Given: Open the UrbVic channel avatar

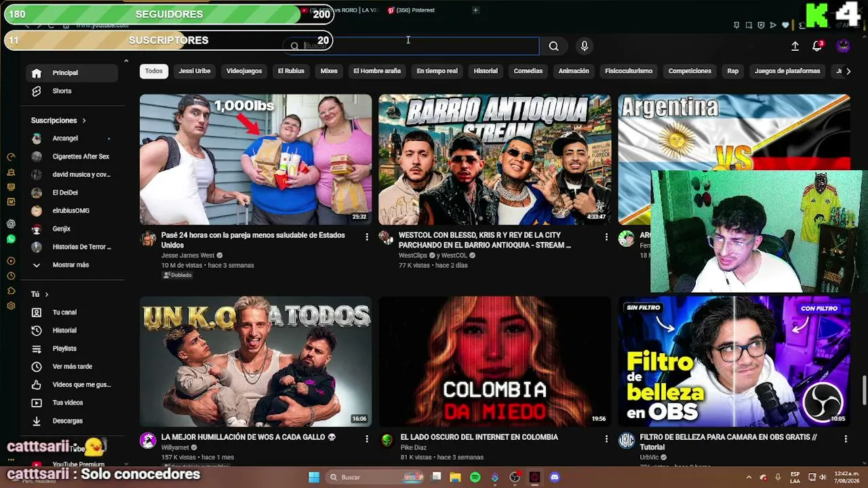Looking at the screenshot, I should (627, 441).
